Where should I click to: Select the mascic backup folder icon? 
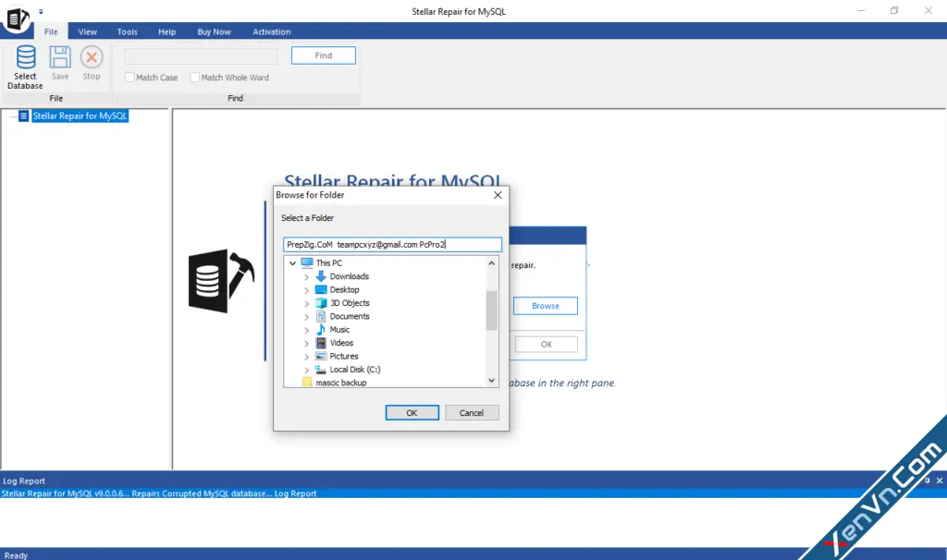[307, 382]
